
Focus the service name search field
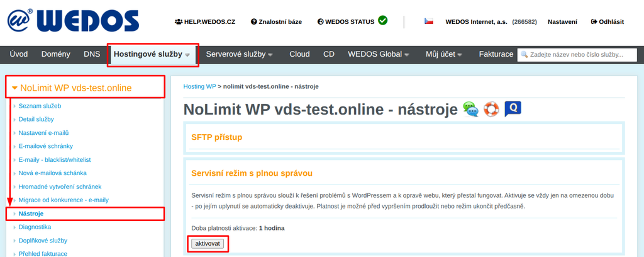point(577,54)
